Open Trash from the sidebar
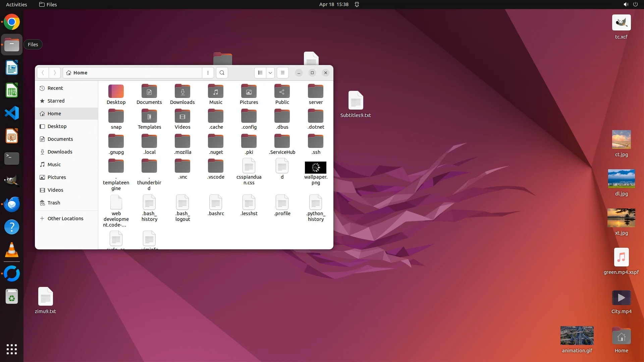Screen dimensions: 644x362 (x=54, y=203)
